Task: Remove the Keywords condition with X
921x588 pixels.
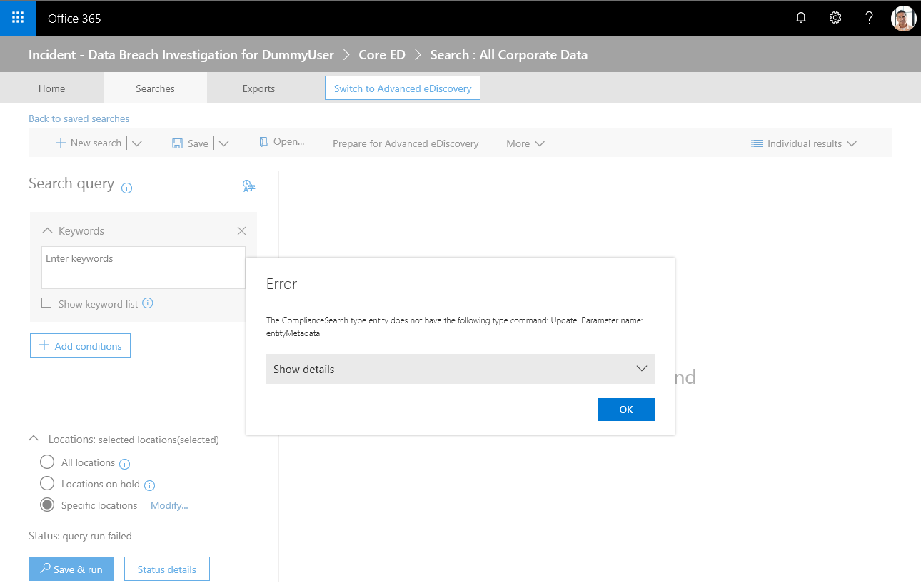Action: pyautogui.click(x=241, y=230)
